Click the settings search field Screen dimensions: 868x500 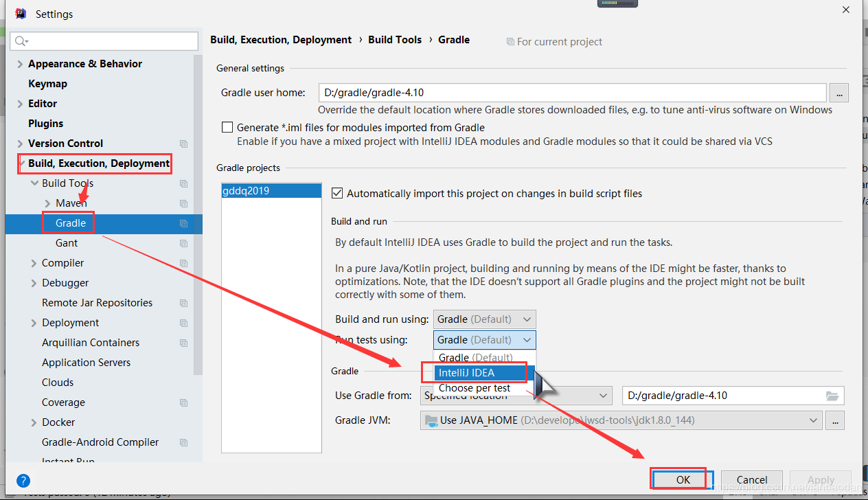pos(104,41)
